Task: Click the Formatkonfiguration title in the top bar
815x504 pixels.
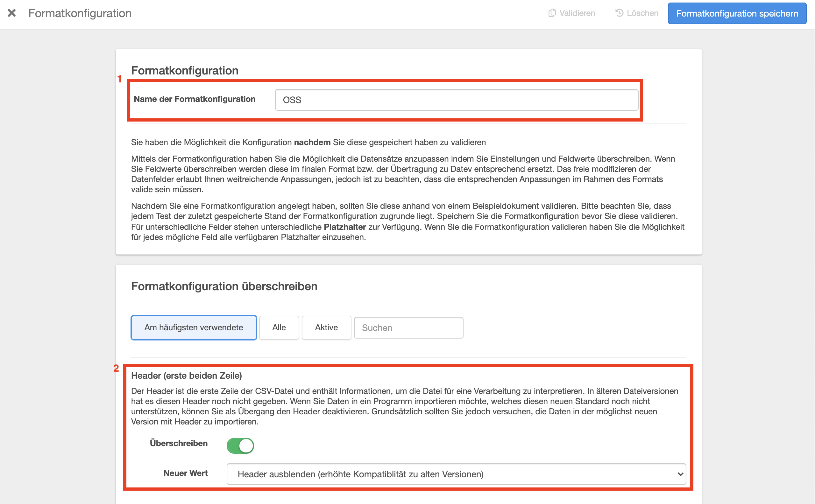Action: pyautogui.click(x=80, y=13)
